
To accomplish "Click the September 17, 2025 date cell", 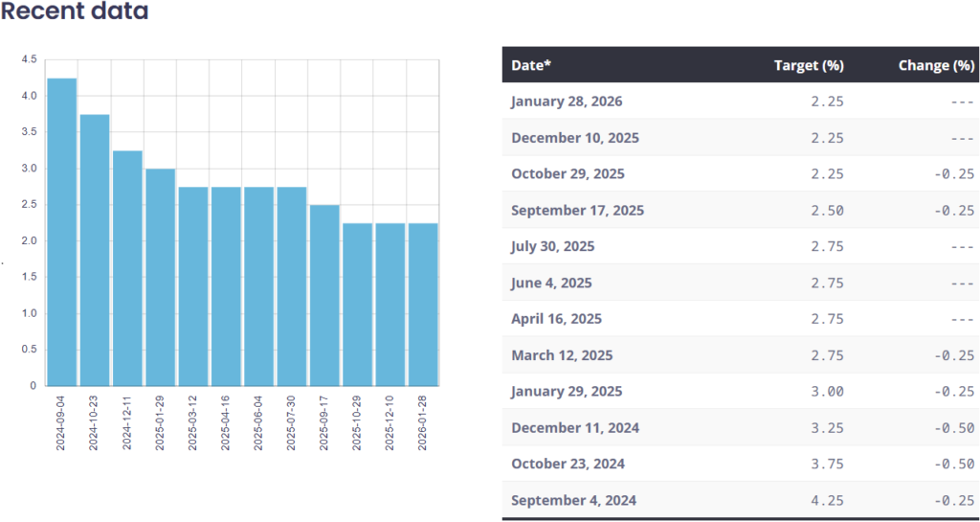I will tap(577, 211).
